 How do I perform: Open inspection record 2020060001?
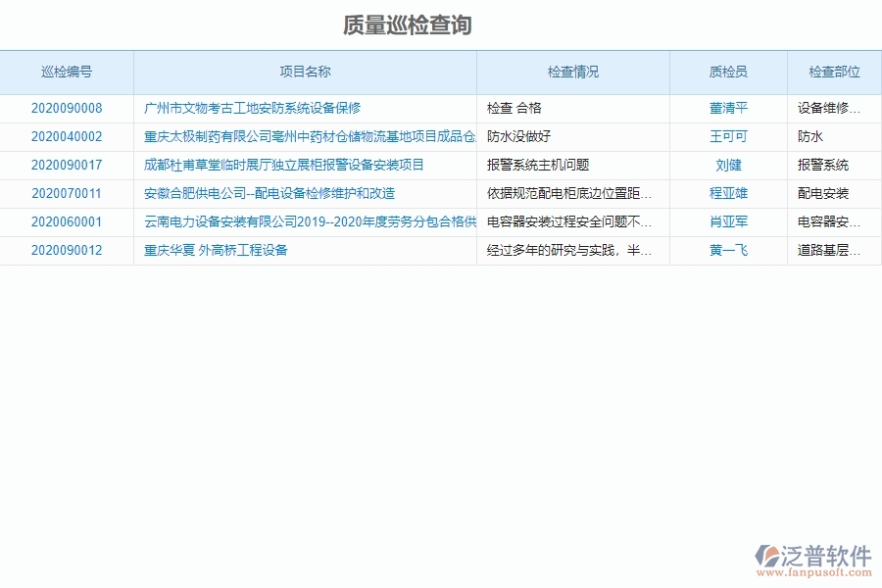(x=66, y=222)
